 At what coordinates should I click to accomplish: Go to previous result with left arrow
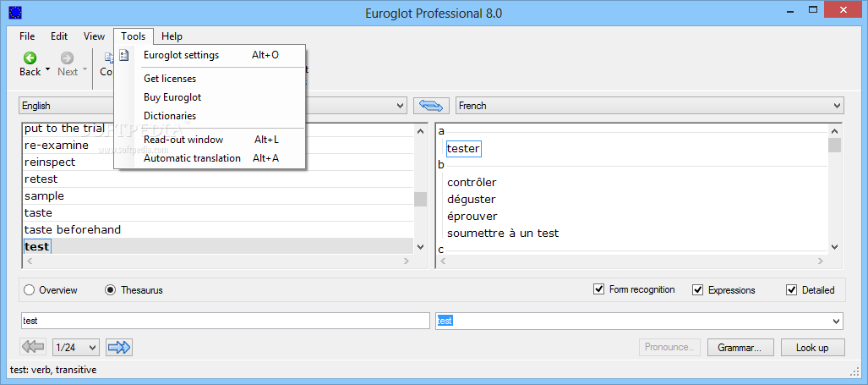[x=33, y=347]
